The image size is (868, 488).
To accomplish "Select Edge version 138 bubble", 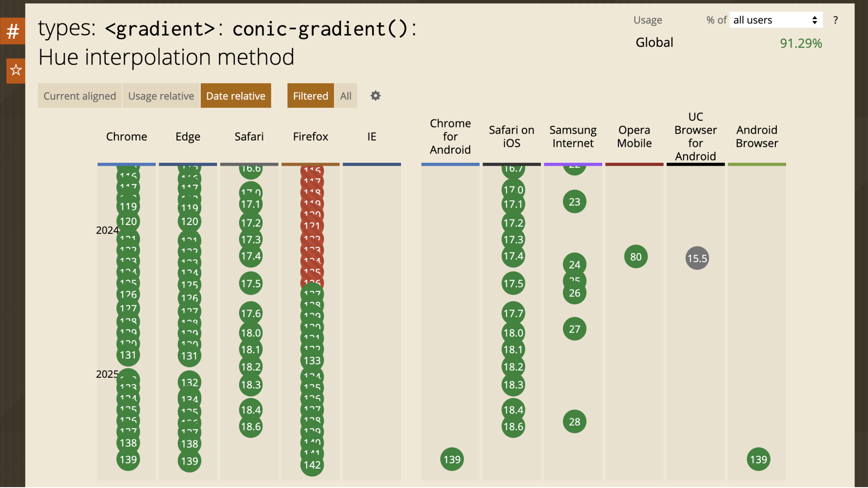I will tap(189, 444).
